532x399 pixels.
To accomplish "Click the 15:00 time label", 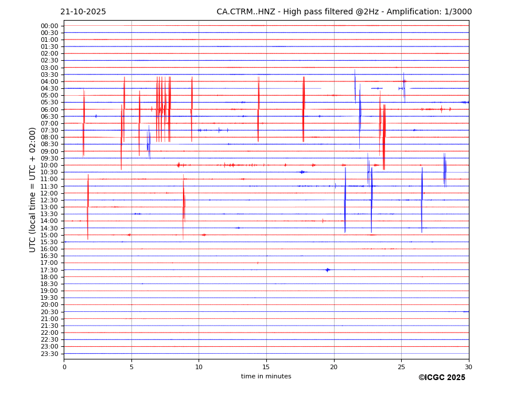I will tap(49, 235).
